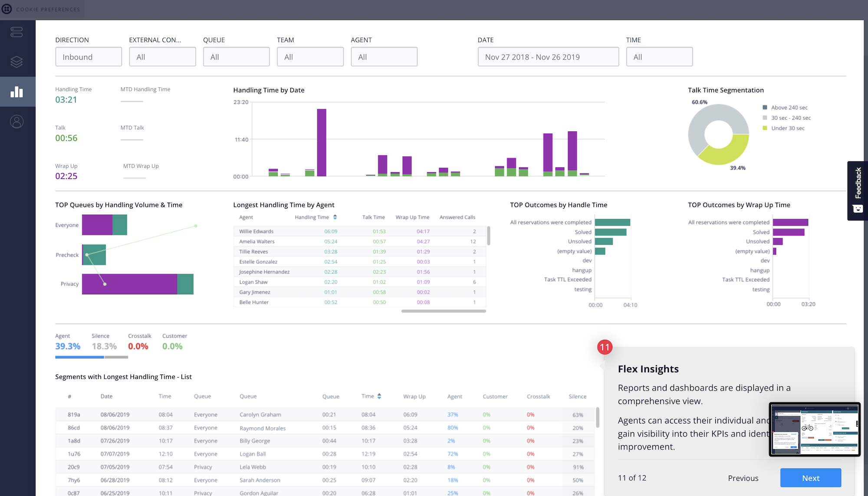This screenshot has width=868, height=496.
Task: Toggle the 30 sec - 240 sec legend item
Action: [x=786, y=118]
